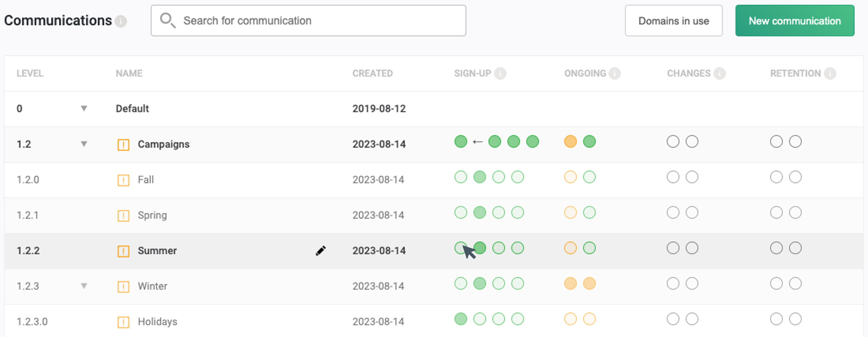868x337 pixels.
Task: Click the orange ongoing circle in Campaigns row
Action: pos(570,141)
